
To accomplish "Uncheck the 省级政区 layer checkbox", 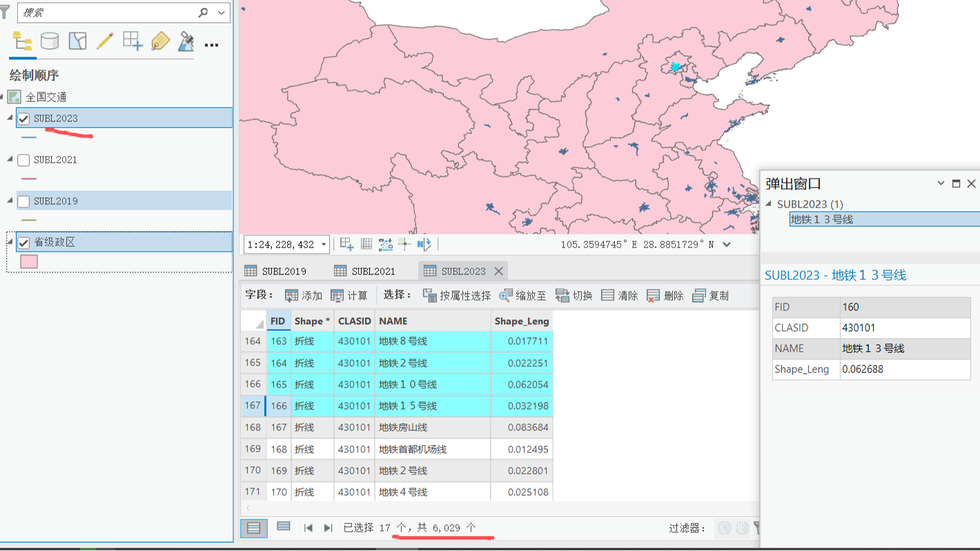I will [x=23, y=243].
